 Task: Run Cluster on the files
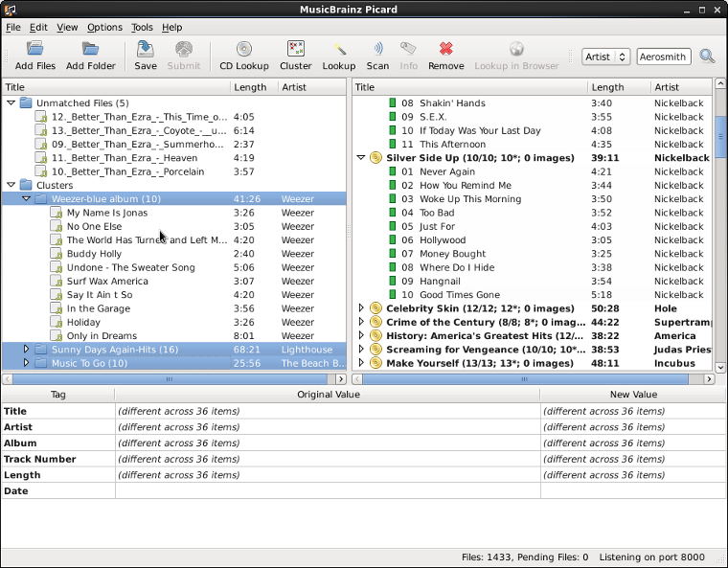(x=295, y=50)
